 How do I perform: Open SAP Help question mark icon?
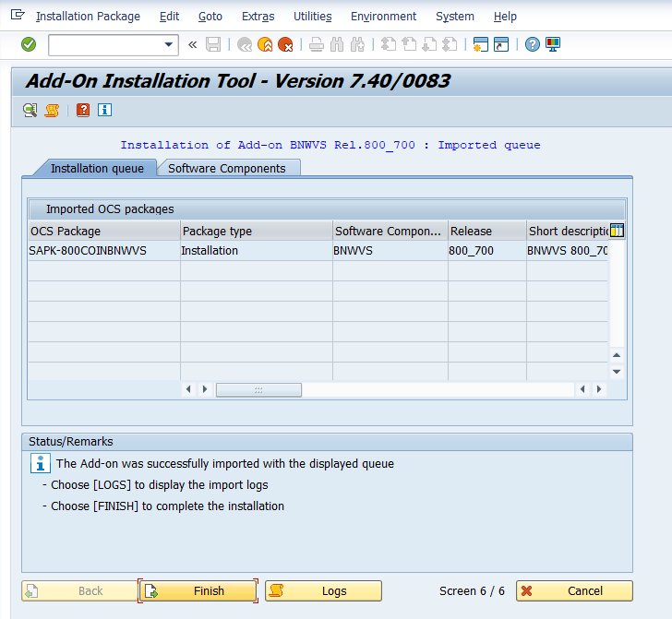click(533, 44)
